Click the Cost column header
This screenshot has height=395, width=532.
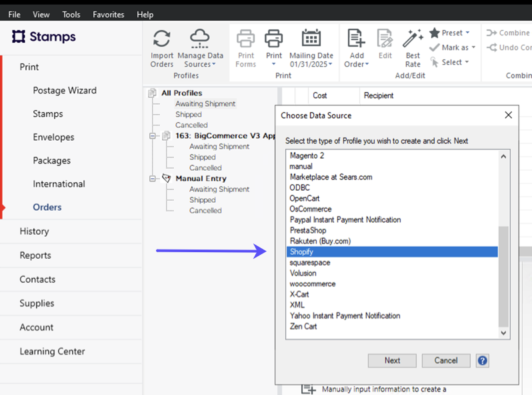[319, 95]
